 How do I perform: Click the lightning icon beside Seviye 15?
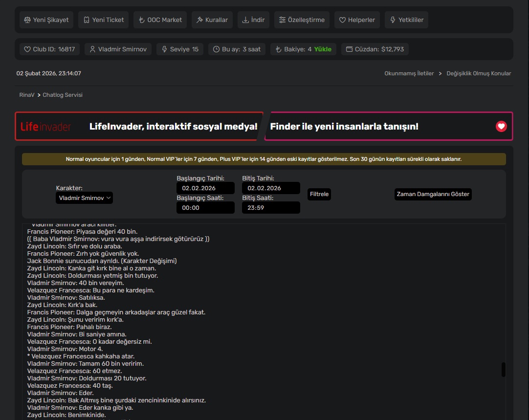pyautogui.click(x=164, y=49)
